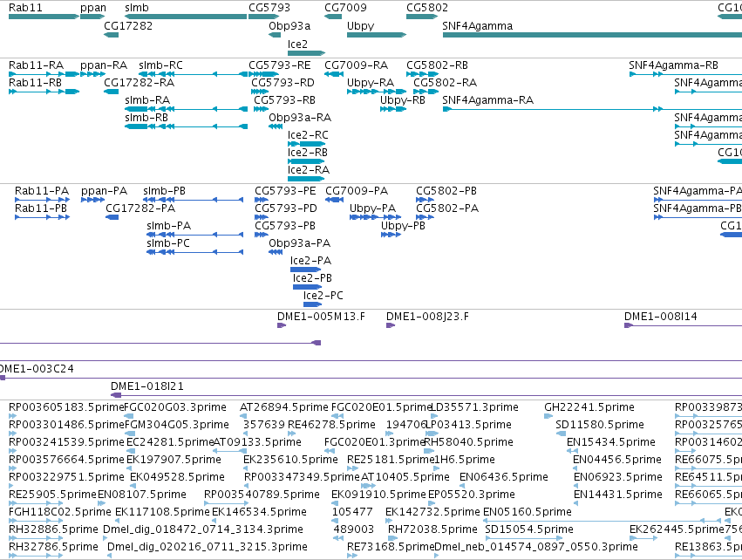Select the ppan gene label

point(93,8)
